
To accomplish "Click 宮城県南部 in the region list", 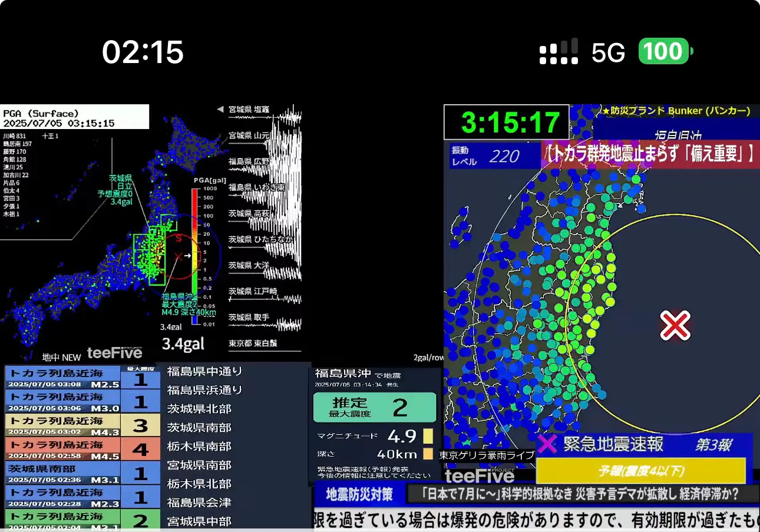I will [199, 465].
